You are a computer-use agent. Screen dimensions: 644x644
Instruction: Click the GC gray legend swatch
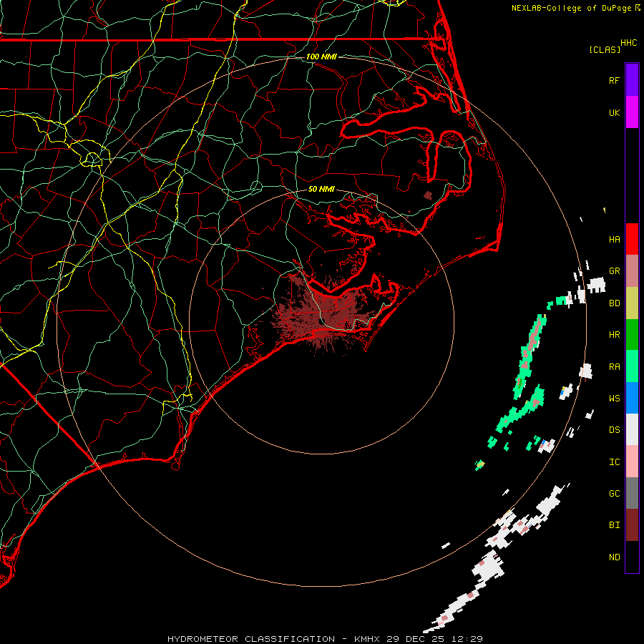pos(632,493)
